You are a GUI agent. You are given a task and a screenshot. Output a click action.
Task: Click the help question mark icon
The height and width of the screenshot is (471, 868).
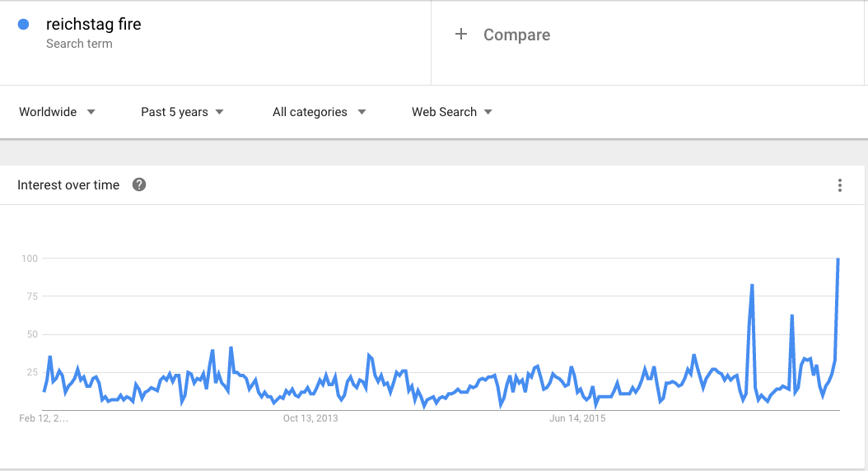click(139, 185)
